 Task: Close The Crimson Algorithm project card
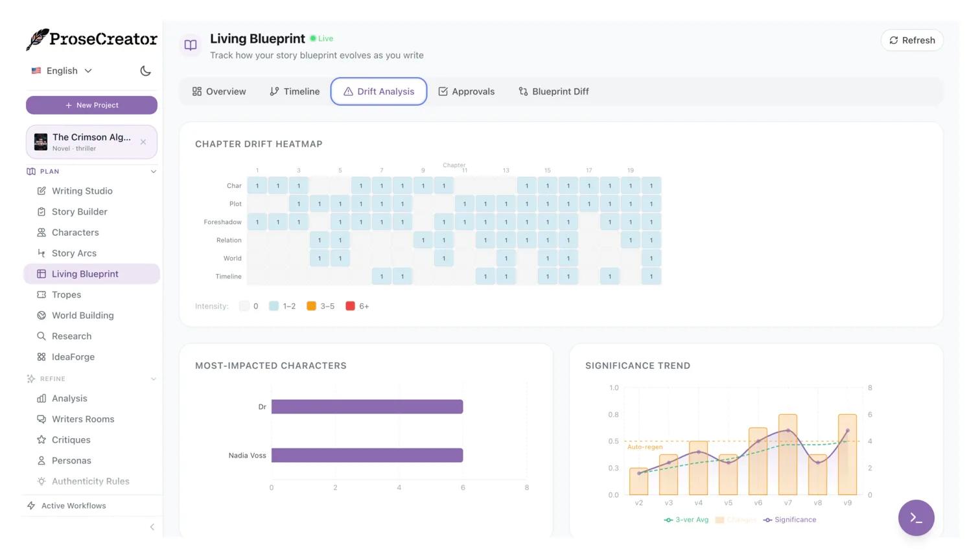[143, 142]
